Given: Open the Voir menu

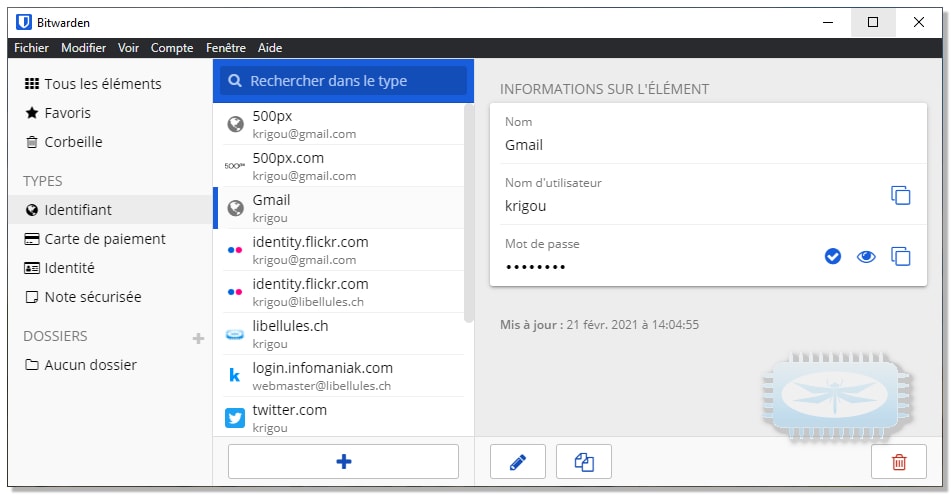Looking at the screenshot, I should point(128,48).
